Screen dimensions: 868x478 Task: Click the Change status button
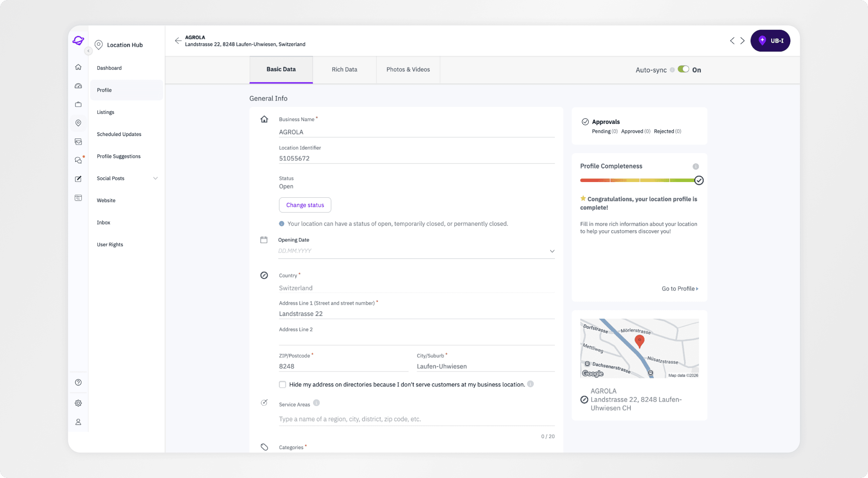(x=305, y=205)
